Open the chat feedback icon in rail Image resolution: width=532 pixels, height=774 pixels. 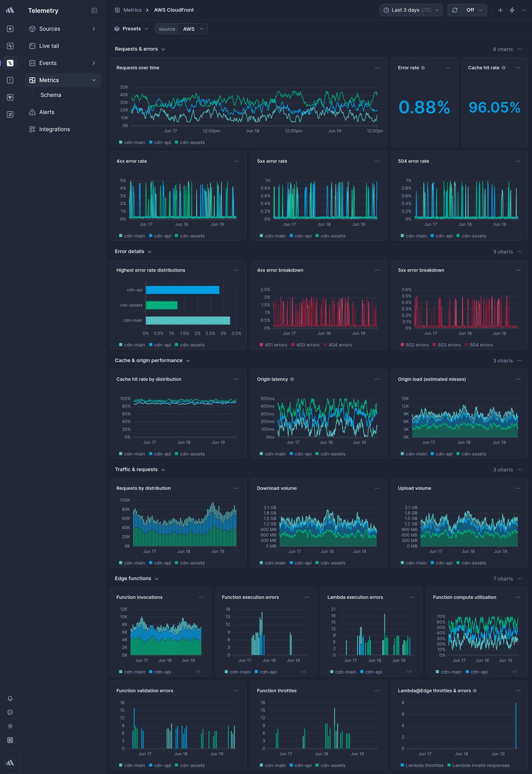pos(10,712)
